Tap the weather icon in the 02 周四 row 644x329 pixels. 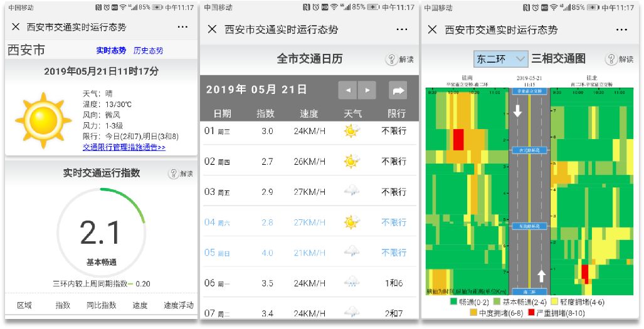point(352,161)
